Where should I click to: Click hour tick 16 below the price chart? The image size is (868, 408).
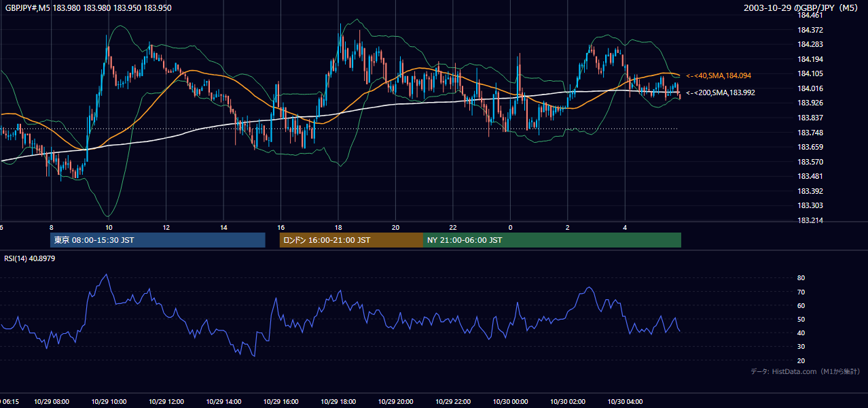(281, 227)
